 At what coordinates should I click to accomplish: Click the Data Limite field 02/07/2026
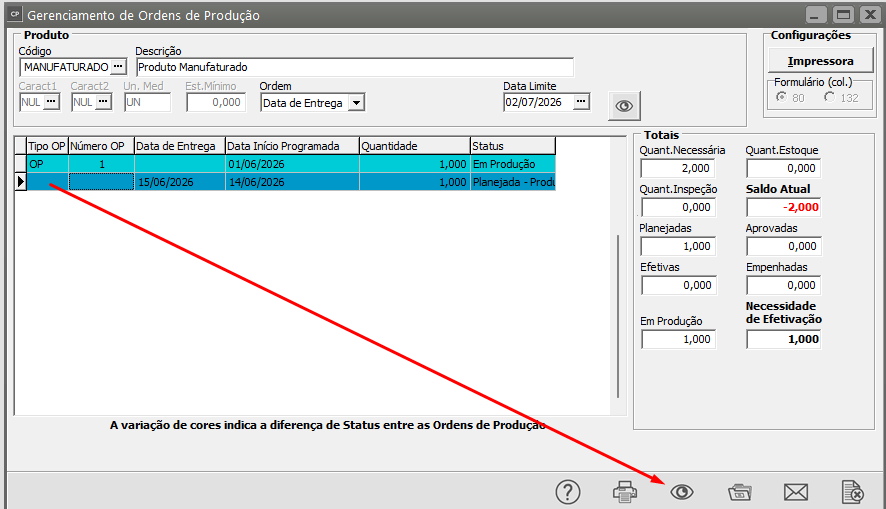tap(538, 102)
